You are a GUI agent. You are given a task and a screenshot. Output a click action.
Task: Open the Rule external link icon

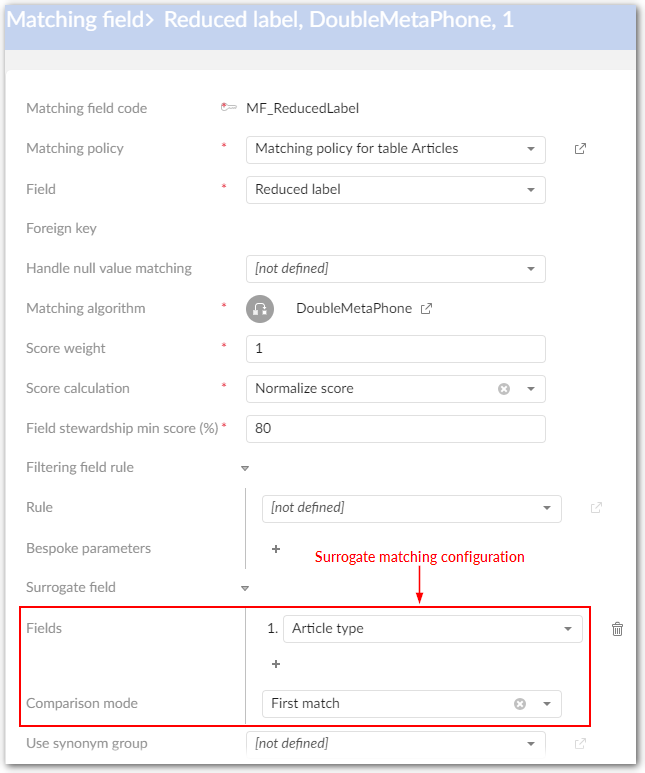click(596, 508)
